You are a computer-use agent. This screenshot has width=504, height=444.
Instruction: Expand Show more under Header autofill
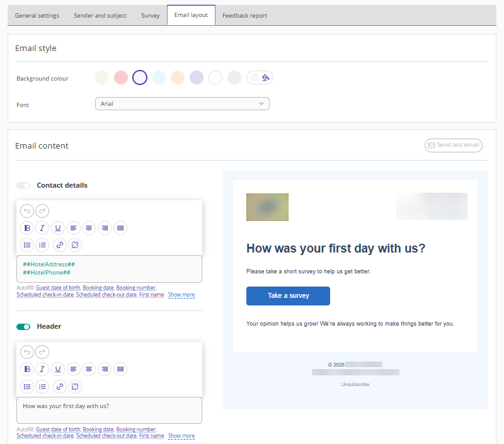click(181, 436)
